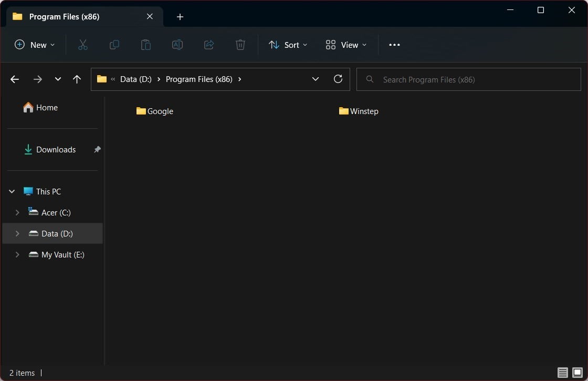This screenshot has width=588, height=381.
Task: Open address bar history dropdown
Action: point(316,79)
